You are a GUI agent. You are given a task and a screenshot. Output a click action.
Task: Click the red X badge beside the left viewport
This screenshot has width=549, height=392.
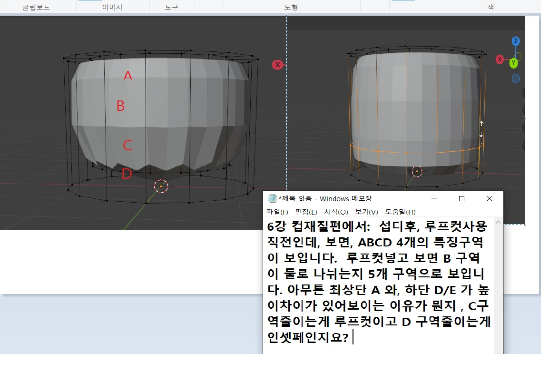[277, 64]
